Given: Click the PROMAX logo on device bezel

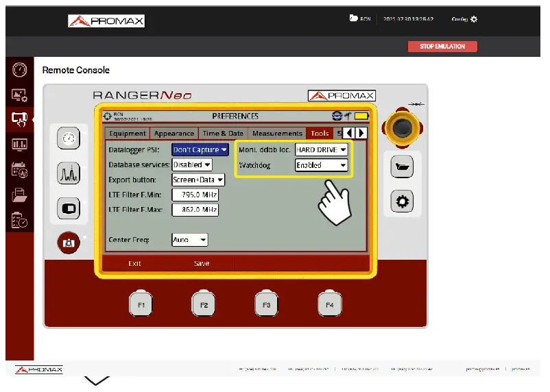Looking at the screenshot, I should pos(342,95).
